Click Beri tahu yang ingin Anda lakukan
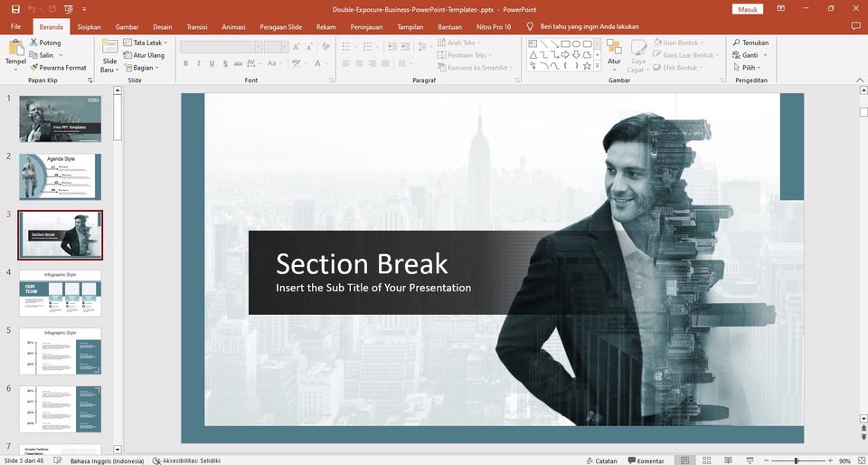This screenshot has width=868, height=465. point(590,26)
